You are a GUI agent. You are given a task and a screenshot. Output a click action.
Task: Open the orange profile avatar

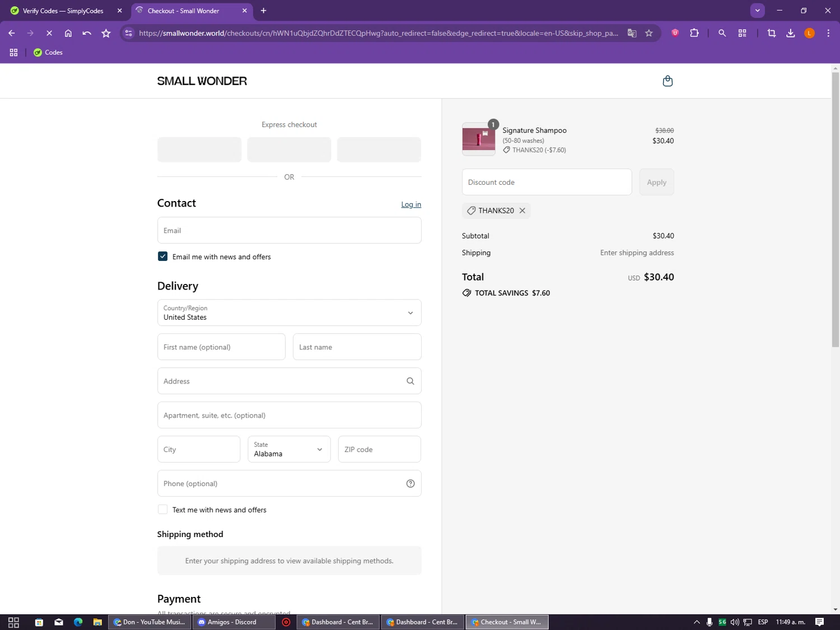pyautogui.click(x=809, y=33)
